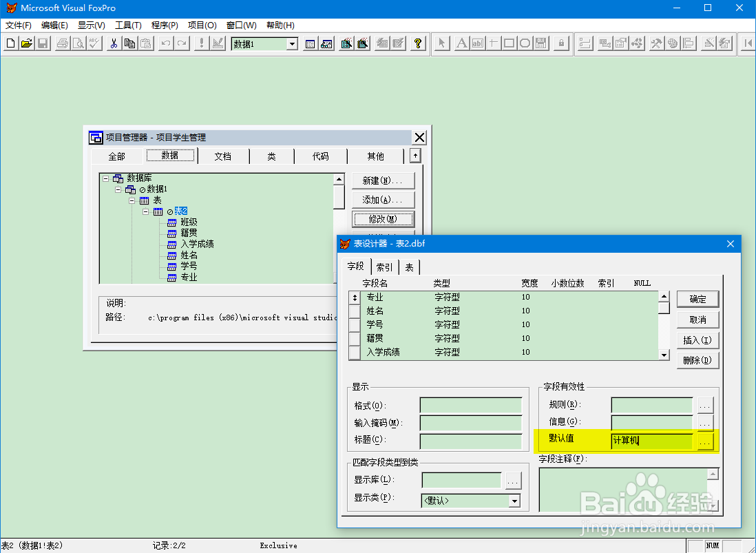Viewport: 756px width, 553px height.
Task: Open the 文件(F) menu
Action: (x=19, y=25)
